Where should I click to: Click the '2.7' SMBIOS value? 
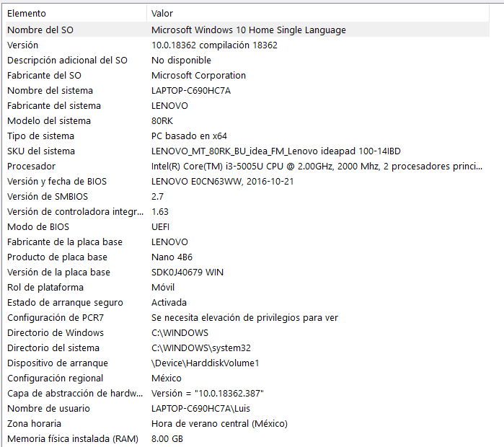[157, 196]
